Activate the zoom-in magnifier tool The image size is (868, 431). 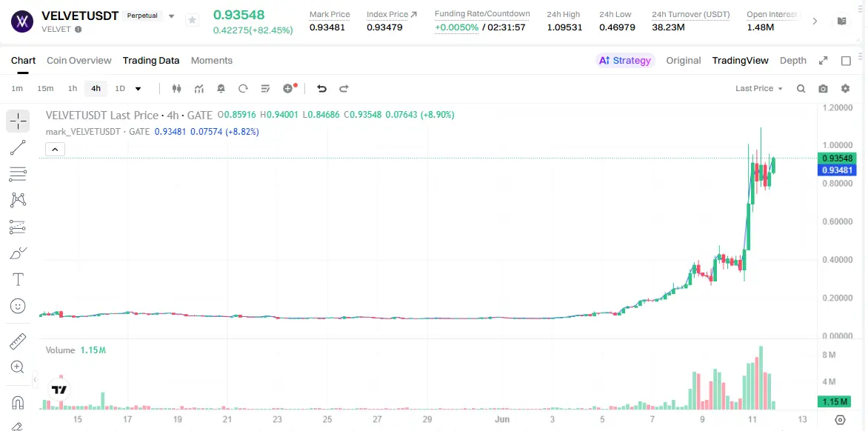[x=18, y=367]
